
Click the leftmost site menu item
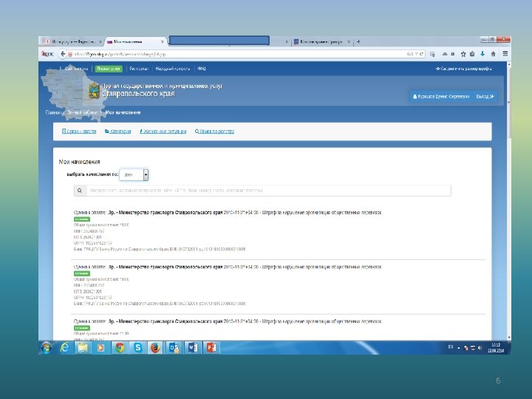pyautogui.click(x=76, y=69)
